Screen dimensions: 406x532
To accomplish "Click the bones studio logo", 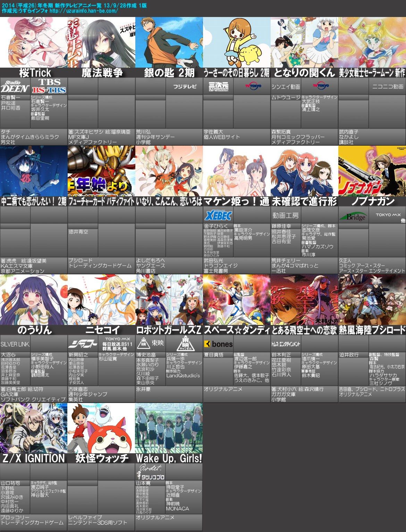I will [219, 344].
